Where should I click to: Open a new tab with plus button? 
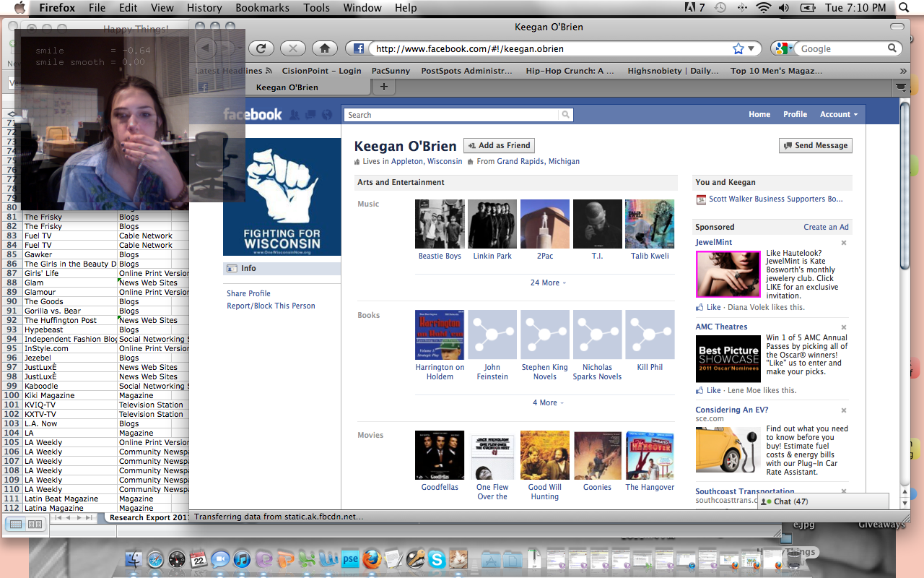384,87
